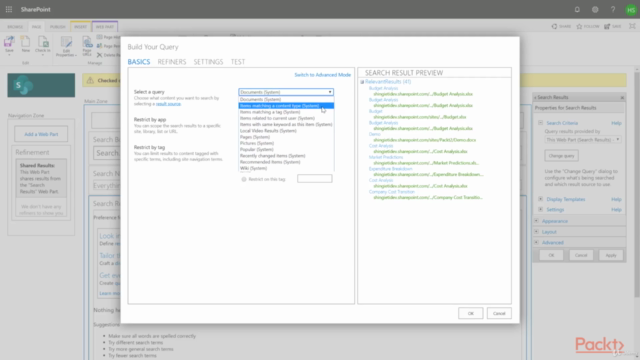Open the PUBLISH ribbon tab

(x=58, y=27)
